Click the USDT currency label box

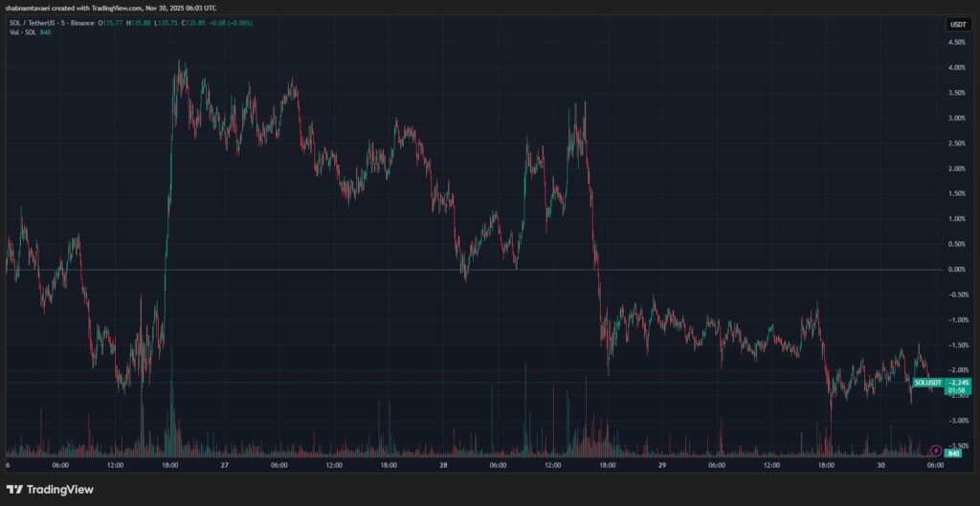click(x=957, y=24)
